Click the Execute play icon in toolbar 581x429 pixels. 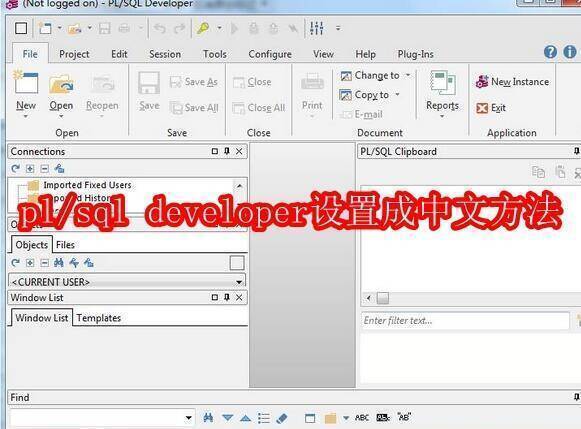(234, 29)
